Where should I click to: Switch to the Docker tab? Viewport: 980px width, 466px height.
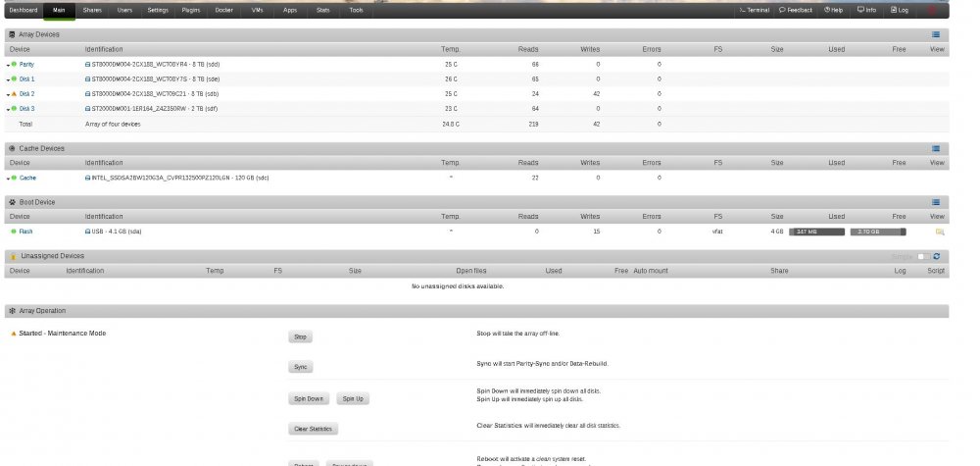(x=223, y=10)
